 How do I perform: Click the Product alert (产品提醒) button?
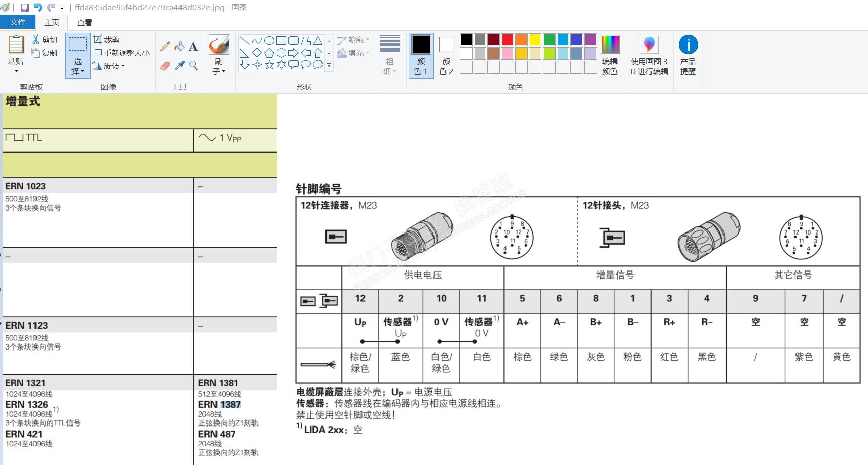688,55
